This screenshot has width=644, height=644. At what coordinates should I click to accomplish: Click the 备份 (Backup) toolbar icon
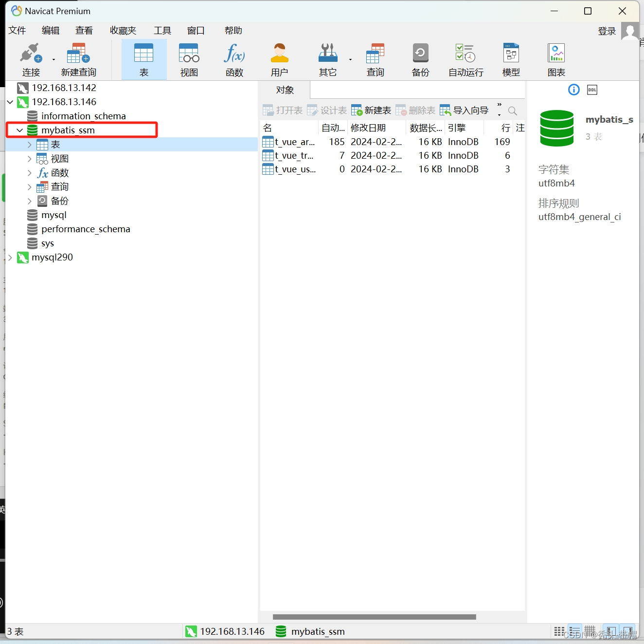pos(420,59)
